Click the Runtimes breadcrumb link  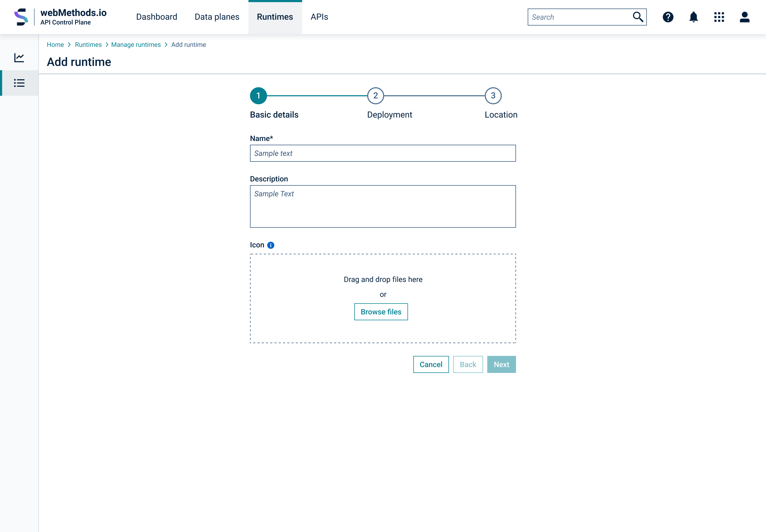tap(88, 45)
